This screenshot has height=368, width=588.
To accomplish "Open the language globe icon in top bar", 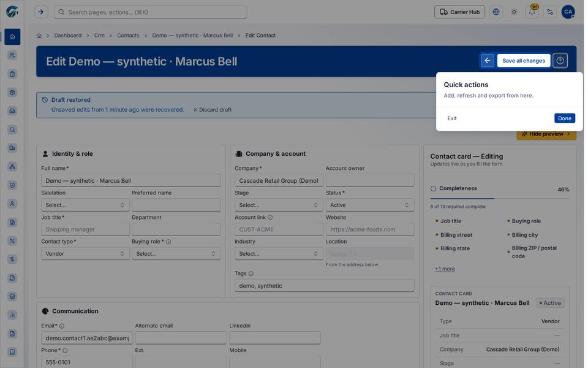I will [x=496, y=12].
